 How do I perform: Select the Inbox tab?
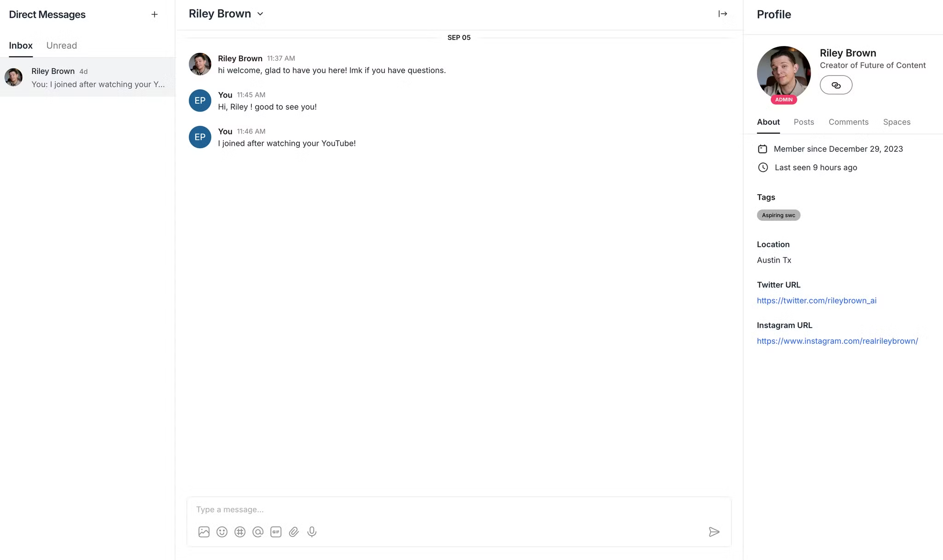(x=21, y=46)
